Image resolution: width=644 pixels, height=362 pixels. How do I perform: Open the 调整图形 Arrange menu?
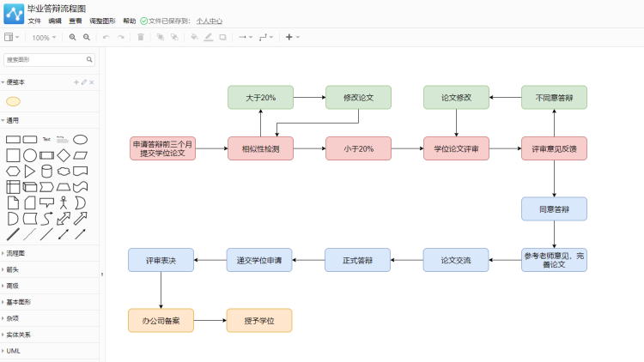[x=102, y=21]
